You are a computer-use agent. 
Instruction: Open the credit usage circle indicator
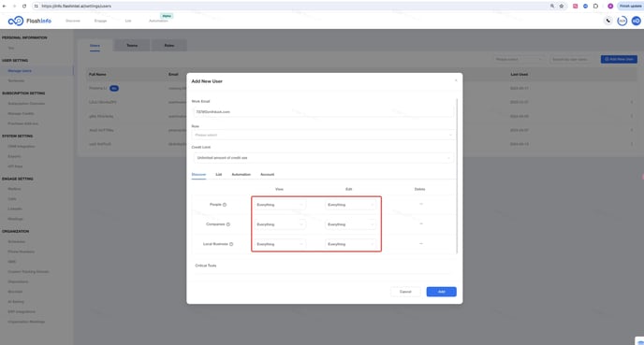tap(622, 21)
